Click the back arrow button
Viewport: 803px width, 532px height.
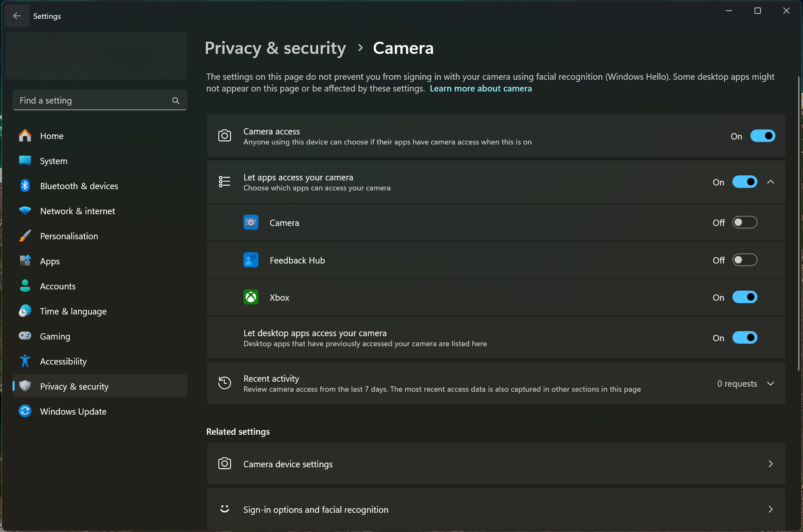pos(17,16)
